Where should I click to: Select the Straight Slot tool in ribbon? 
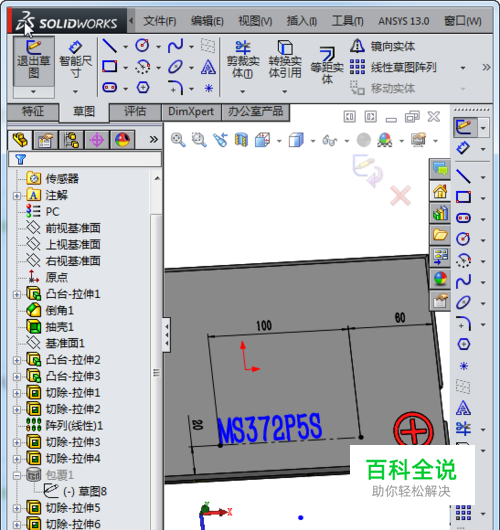[110, 88]
